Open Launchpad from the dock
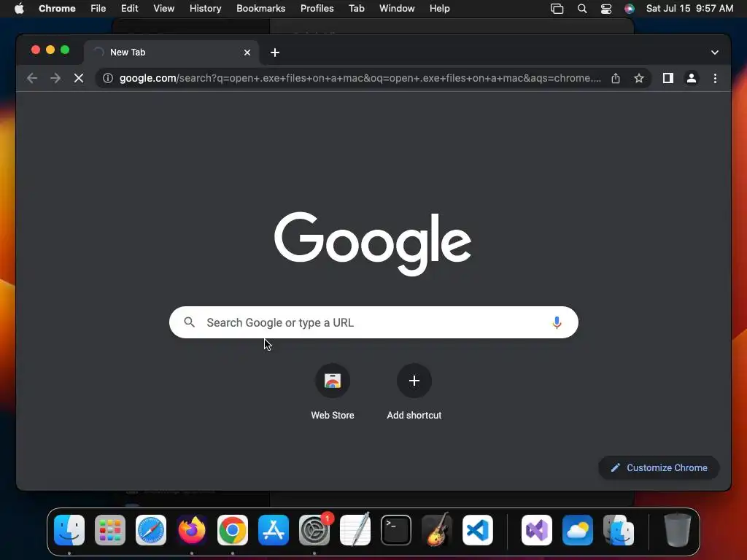The height and width of the screenshot is (560, 747). click(x=110, y=530)
